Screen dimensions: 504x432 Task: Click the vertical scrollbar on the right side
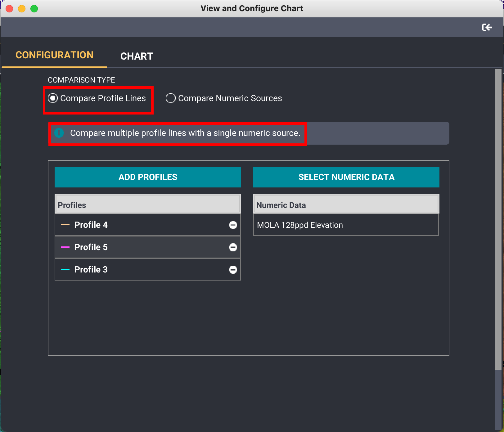[498, 219]
